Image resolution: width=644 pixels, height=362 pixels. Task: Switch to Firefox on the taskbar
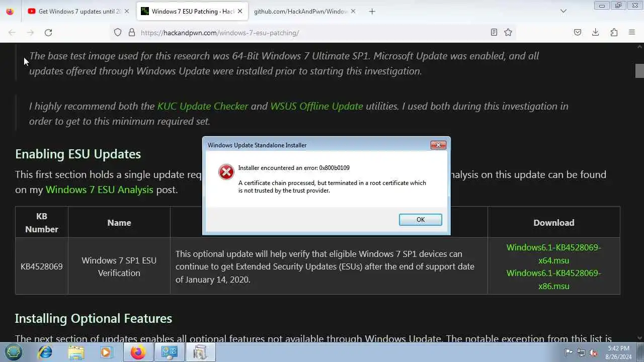pyautogui.click(x=138, y=352)
